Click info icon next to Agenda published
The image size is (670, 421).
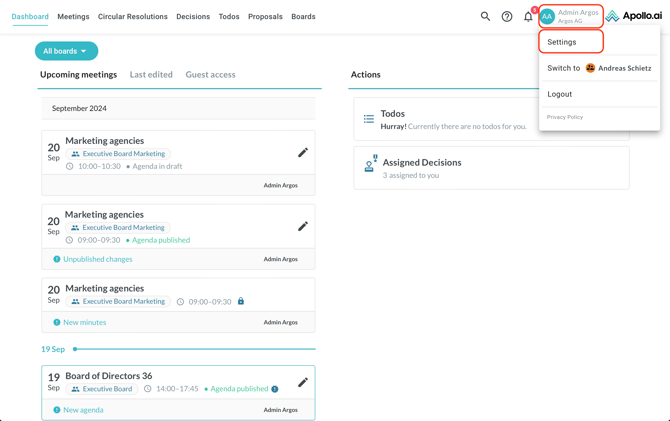(x=275, y=389)
